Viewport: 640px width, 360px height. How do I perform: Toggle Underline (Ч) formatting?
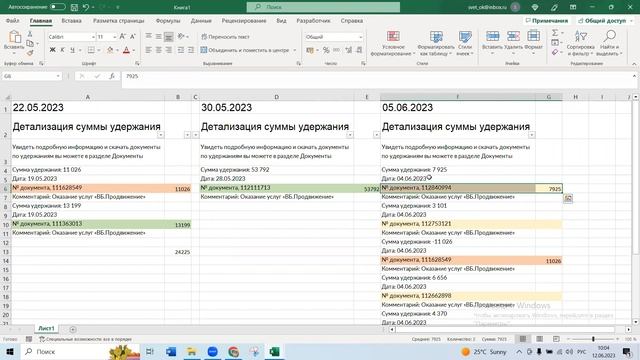coord(72,50)
